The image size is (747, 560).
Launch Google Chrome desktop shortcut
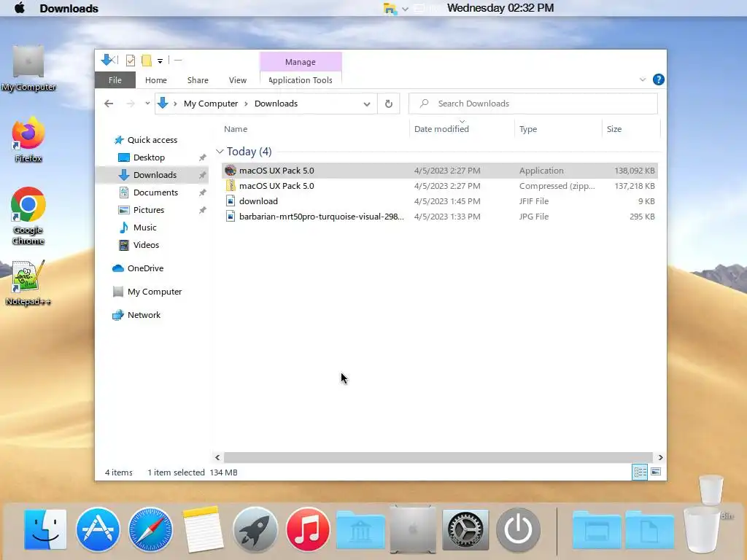point(28,216)
